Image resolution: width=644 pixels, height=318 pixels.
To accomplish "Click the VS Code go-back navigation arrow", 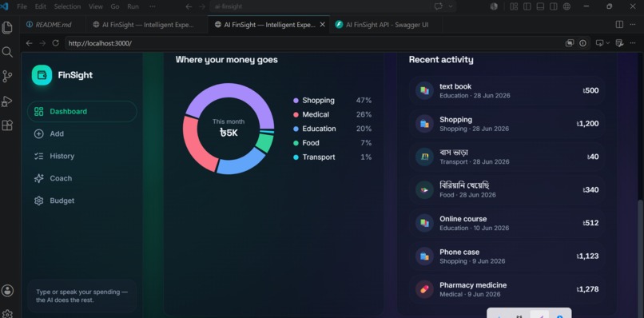I will click(x=189, y=6).
